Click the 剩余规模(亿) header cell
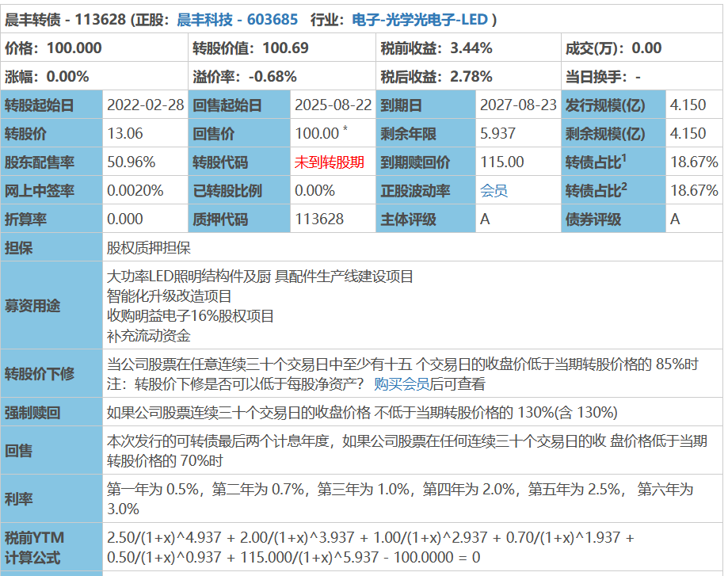The image size is (728, 576). (x=613, y=133)
